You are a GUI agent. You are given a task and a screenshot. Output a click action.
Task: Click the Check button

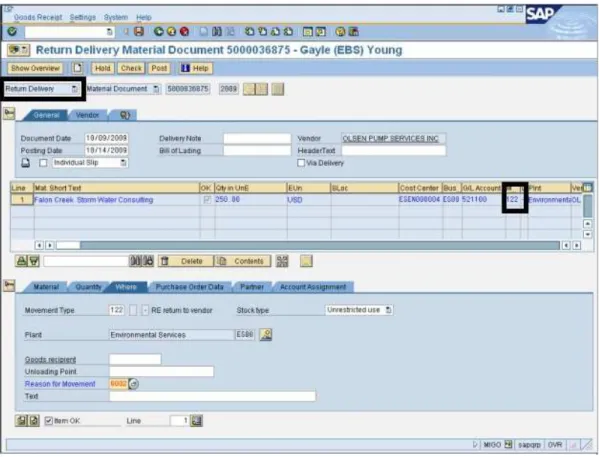pyautogui.click(x=131, y=68)
